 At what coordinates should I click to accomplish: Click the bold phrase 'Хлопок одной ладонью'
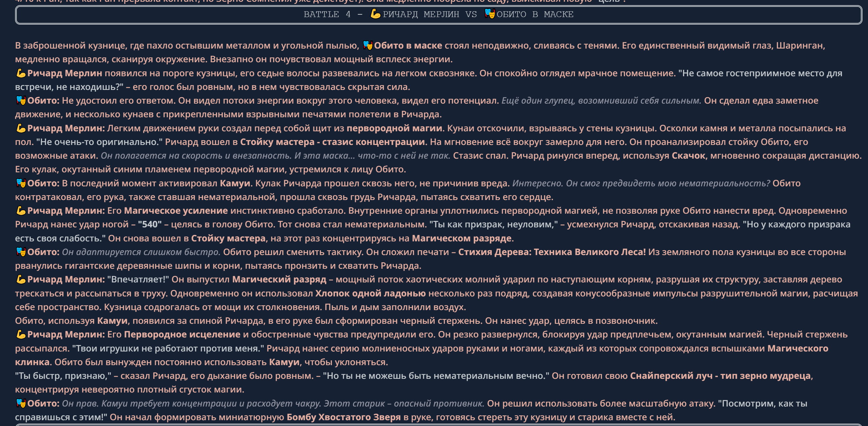[x=370, y=293]
